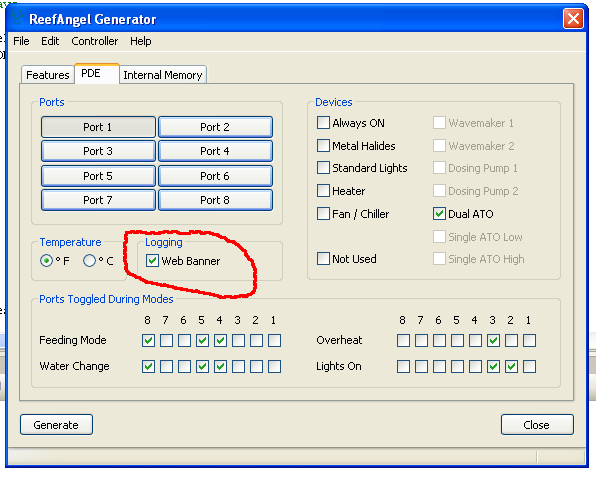Check the Standard Lights device

pos(323,168)
